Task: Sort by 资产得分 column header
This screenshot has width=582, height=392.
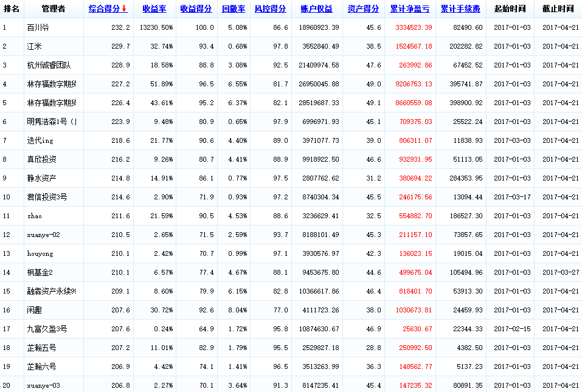Action: (x=363, y=9)
